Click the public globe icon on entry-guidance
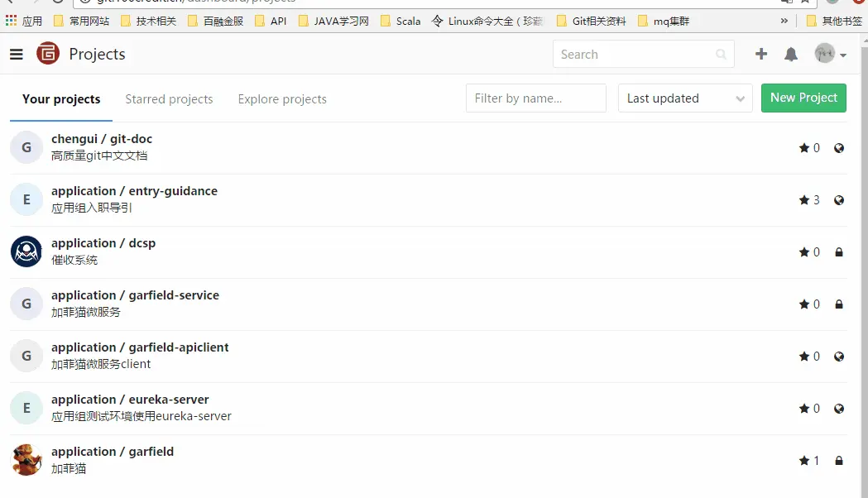Image resolution: width=868 pixels, height=498 pixels. (x=839, y=199)
